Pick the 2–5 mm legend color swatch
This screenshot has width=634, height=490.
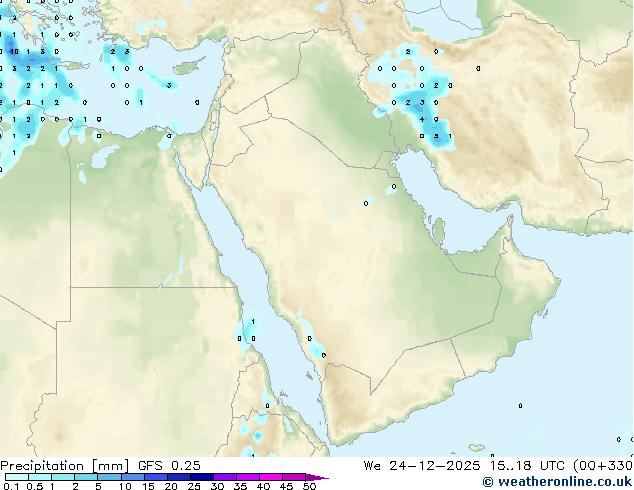(86, 477)
